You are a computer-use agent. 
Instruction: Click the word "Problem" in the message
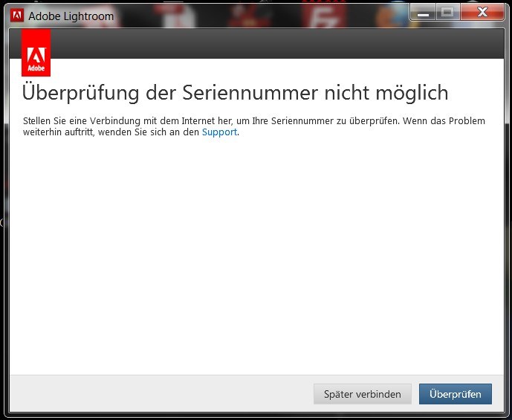point(466,120)
